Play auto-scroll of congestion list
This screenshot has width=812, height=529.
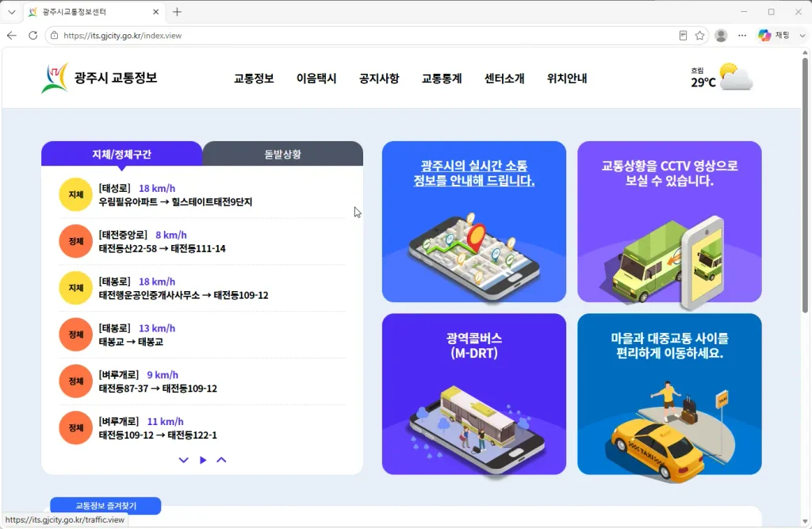203,459
